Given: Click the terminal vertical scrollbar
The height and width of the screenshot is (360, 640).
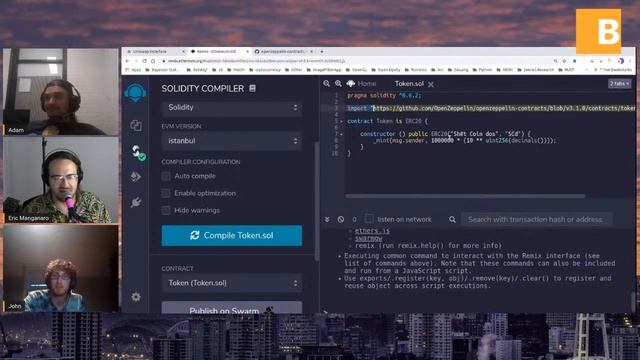Looking at the screenshot, I should (x=633, y=301).
